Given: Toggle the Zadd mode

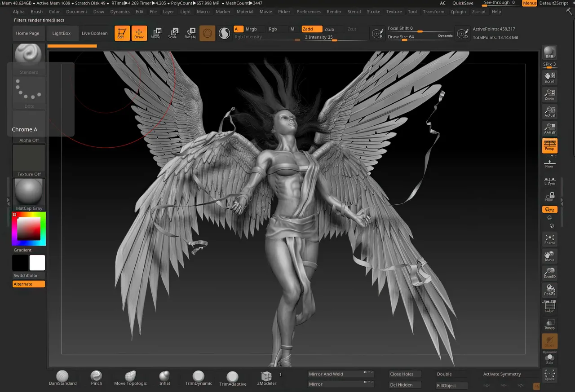Looking at the screenshot, I should click(312, 29).
